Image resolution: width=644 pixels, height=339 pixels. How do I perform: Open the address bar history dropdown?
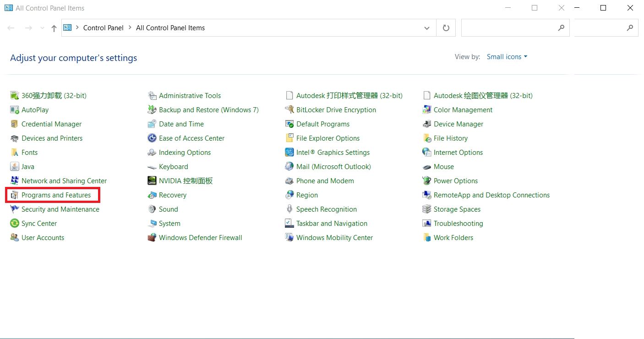(427, 28)
